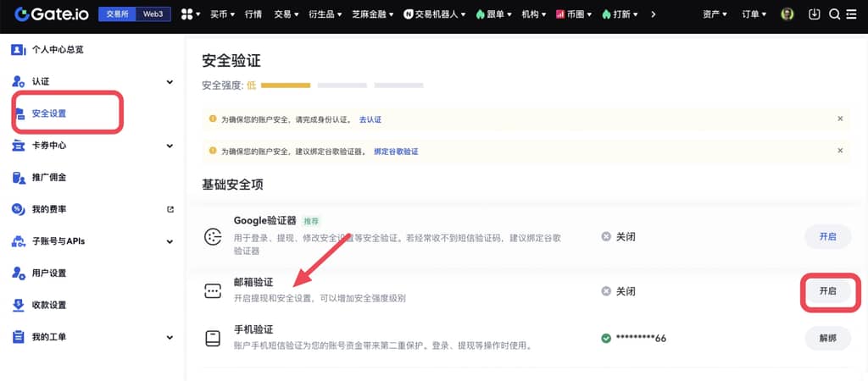Open the user avatar profile
The image size is (868, 381).
(x=787, y=14)
